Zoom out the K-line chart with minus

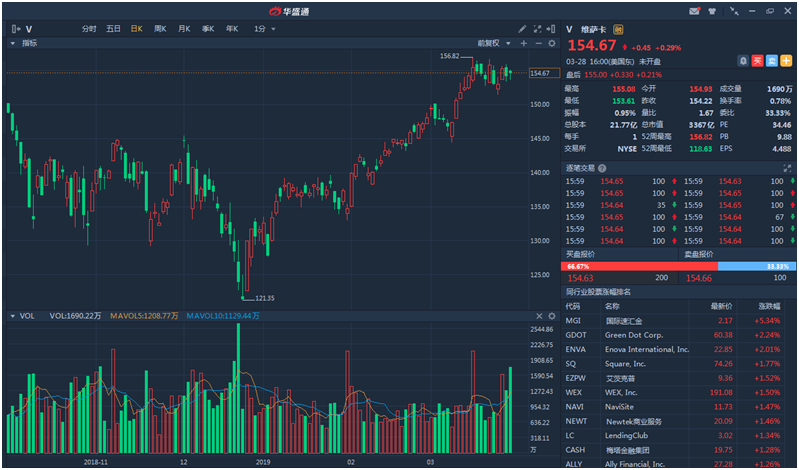(x=537, y=44)
